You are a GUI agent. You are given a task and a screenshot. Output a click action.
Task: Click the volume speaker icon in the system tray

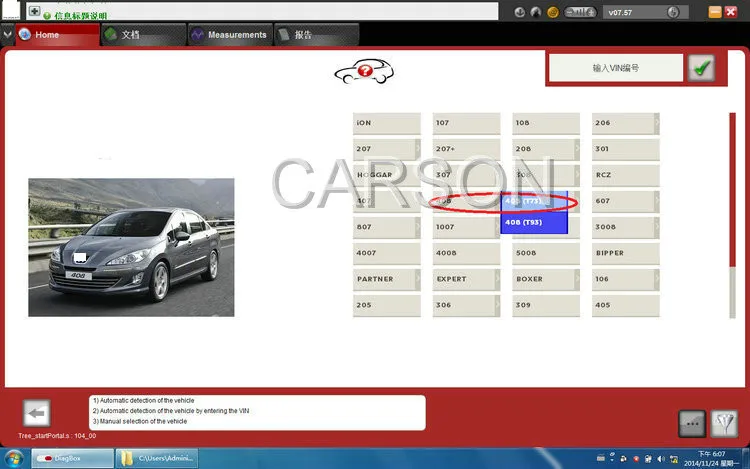click(661, 459)
